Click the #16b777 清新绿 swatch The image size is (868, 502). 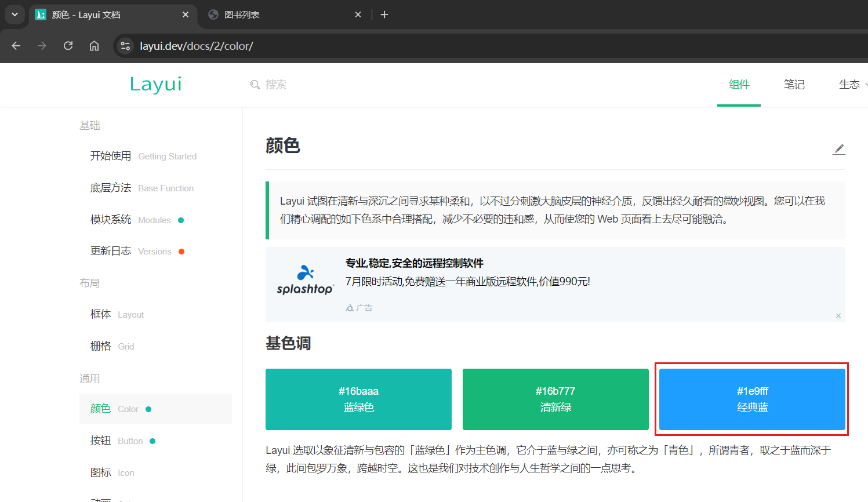coord(555,399)
